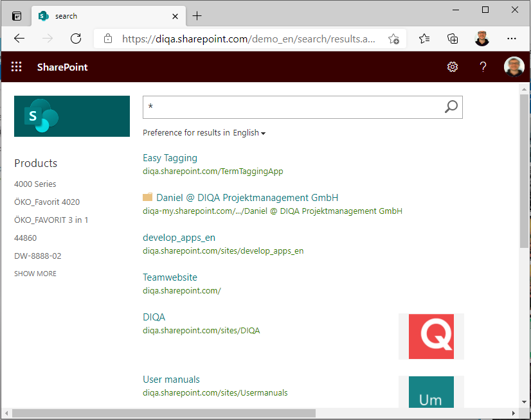Expand the English language preference dropdown
Screen dimensions: 531x420
coord(249,133)
